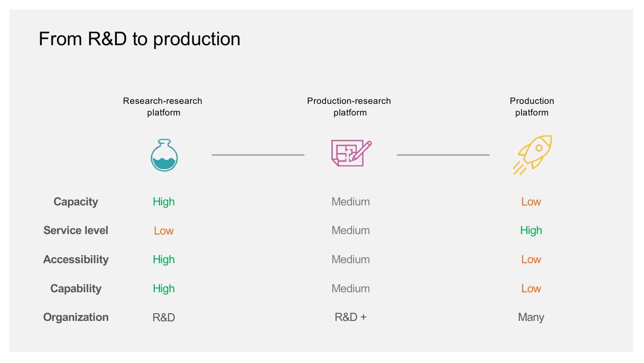Click the "Production-research platform" heading
The image size is (644, 363).
click(349, 107)
